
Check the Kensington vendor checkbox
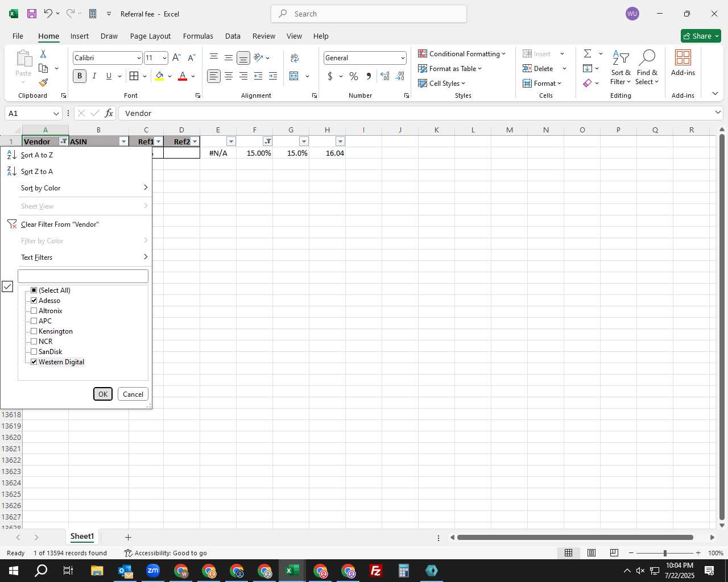[34, 331]
